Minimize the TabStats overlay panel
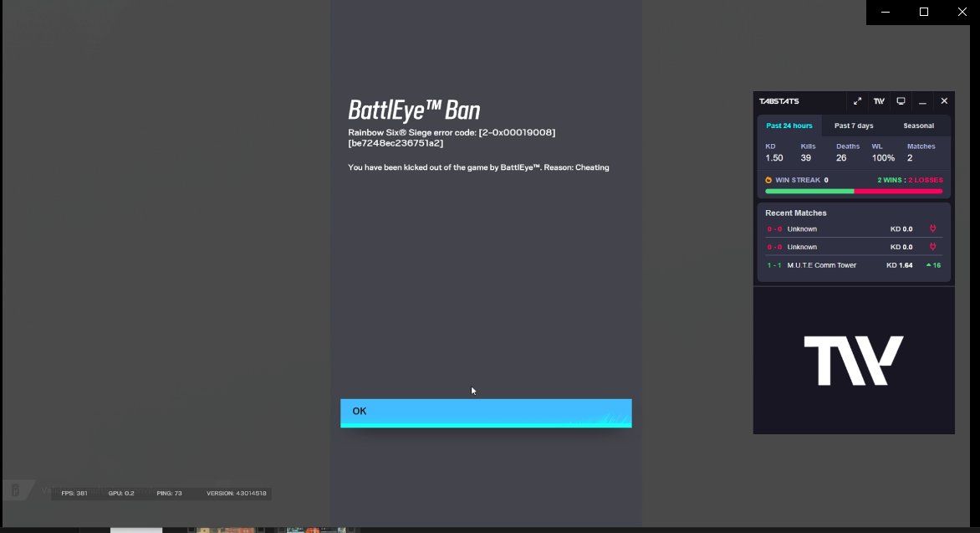The height and width of the screenshot is (533, 980). click(922, 102)
